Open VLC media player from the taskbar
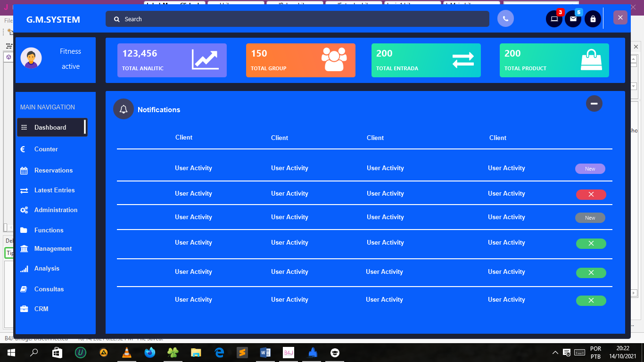Image resolution: width=644 pixels, height=362 pixels. (126, 353)
